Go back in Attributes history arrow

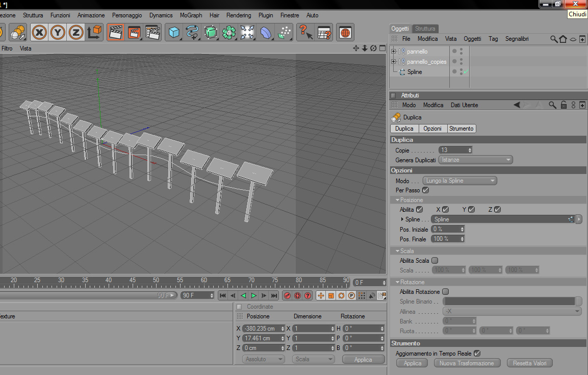click(x=517, y=105)
